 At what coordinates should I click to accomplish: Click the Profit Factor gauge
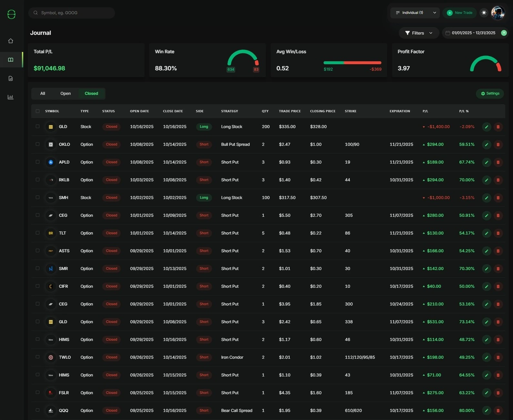(486, 64)
